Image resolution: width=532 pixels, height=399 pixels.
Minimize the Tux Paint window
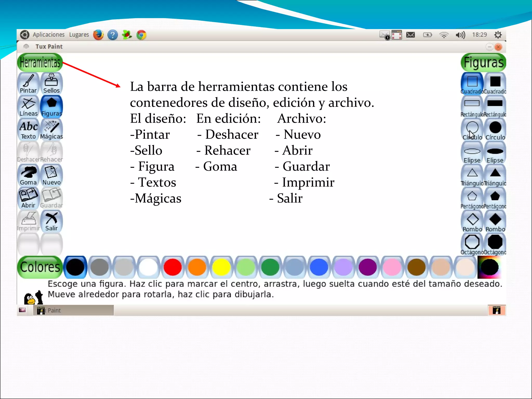pyautogui.click(x=489, y=47)
